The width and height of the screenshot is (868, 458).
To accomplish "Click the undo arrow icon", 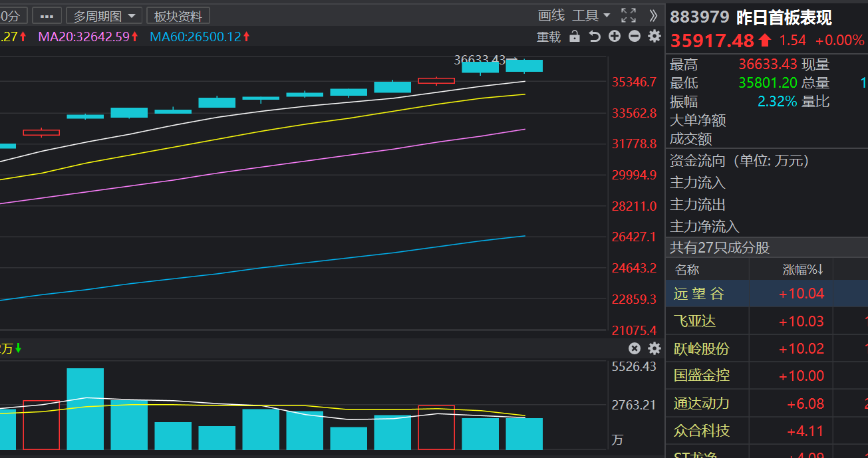I will click(595, 37).
